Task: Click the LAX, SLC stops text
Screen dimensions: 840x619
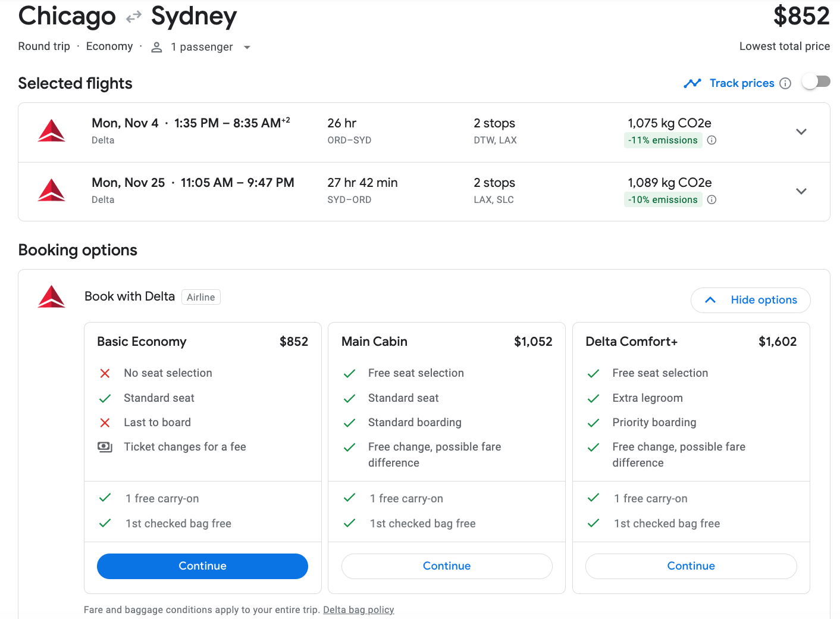Action: pos(494,200)
